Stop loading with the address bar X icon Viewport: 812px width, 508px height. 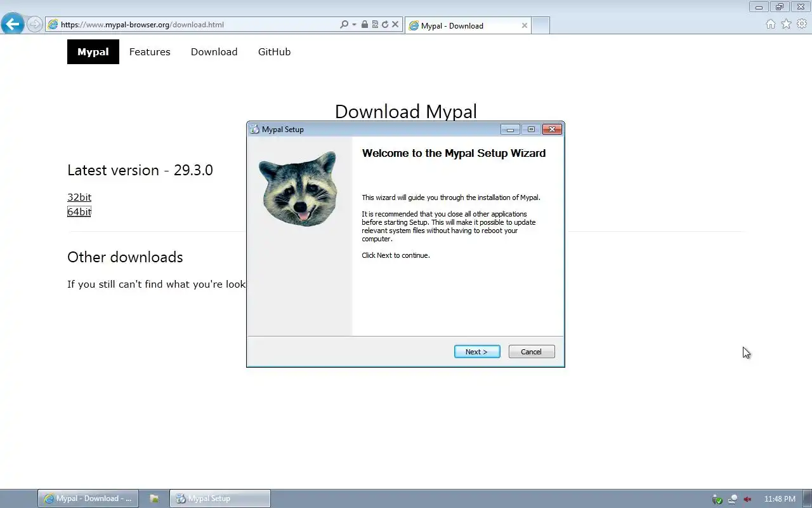click(395, 25)
